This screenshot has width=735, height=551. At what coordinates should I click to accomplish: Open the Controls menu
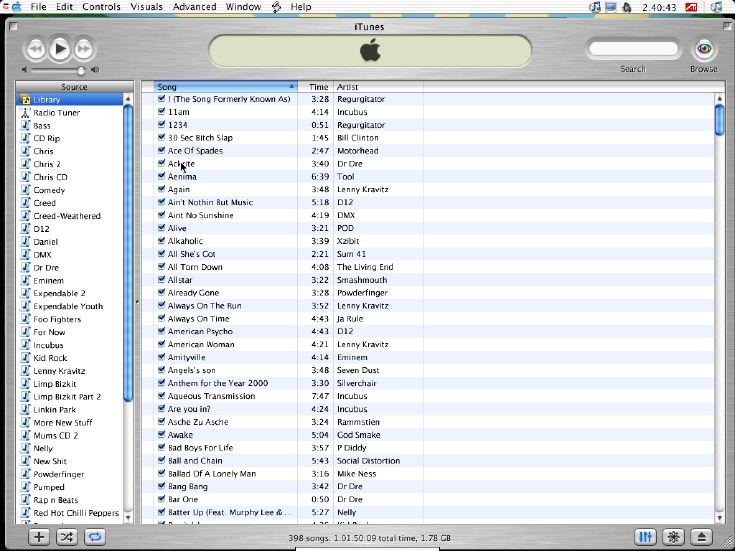[101, 7]
